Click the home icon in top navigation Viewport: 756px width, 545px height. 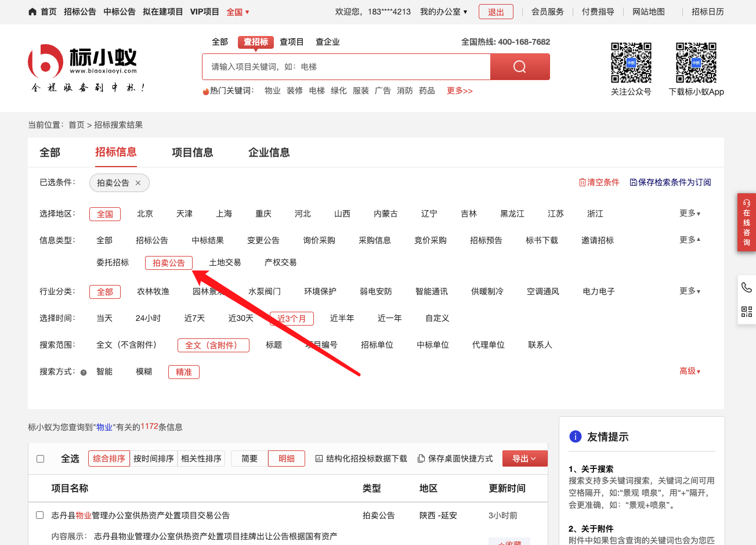pyautogui.click(x=32, y=12)
